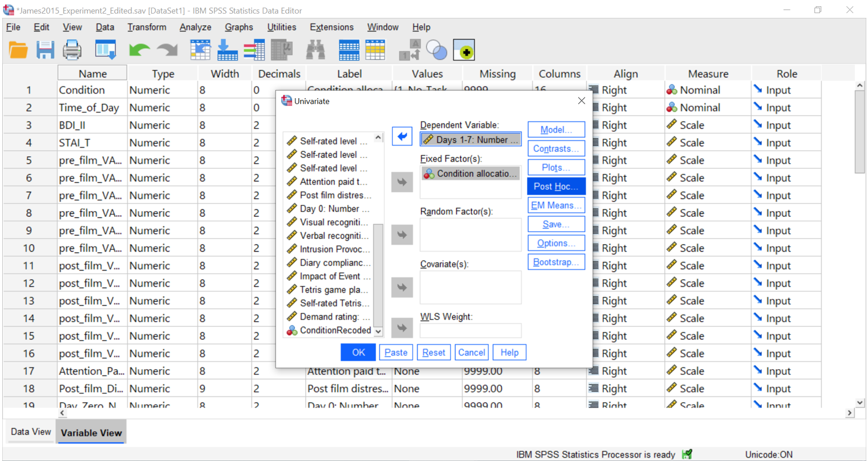The width and height of the screenshot is (868, 461).
Task: Click SPSS icon in Univariate title bar
Action: tap(286, 101)
